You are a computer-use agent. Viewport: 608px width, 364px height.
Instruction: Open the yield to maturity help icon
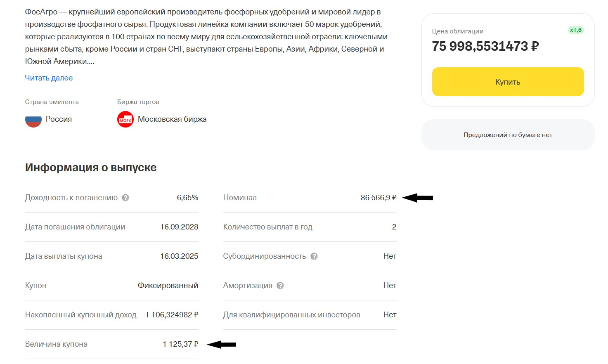125,198
